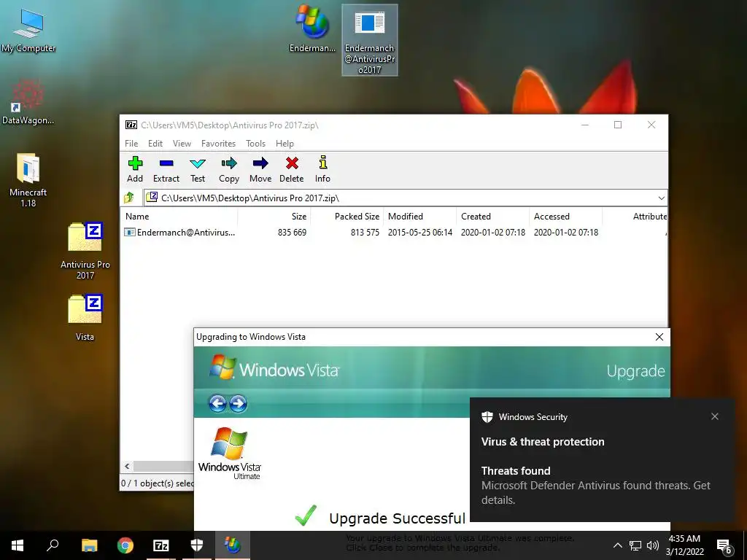Click the Add button in 7-Zip toolbar
This screenshot has height=560, width=747.
pyautogui.click(x=135, y=169)
